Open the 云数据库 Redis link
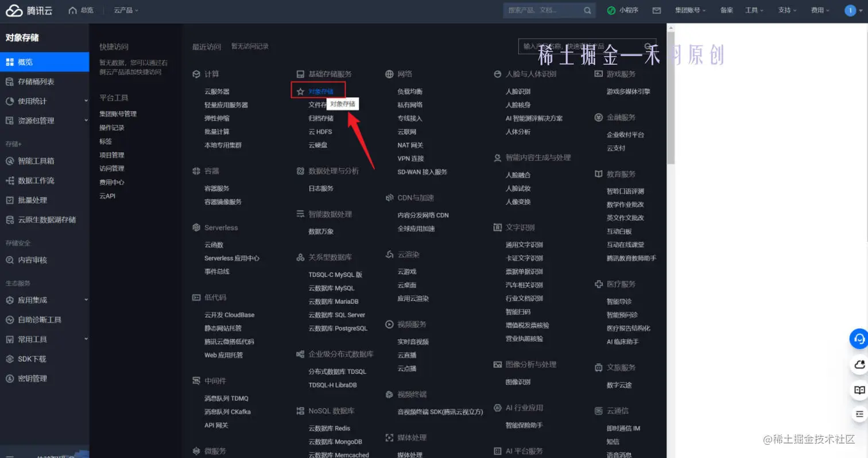 pos(329,428)
